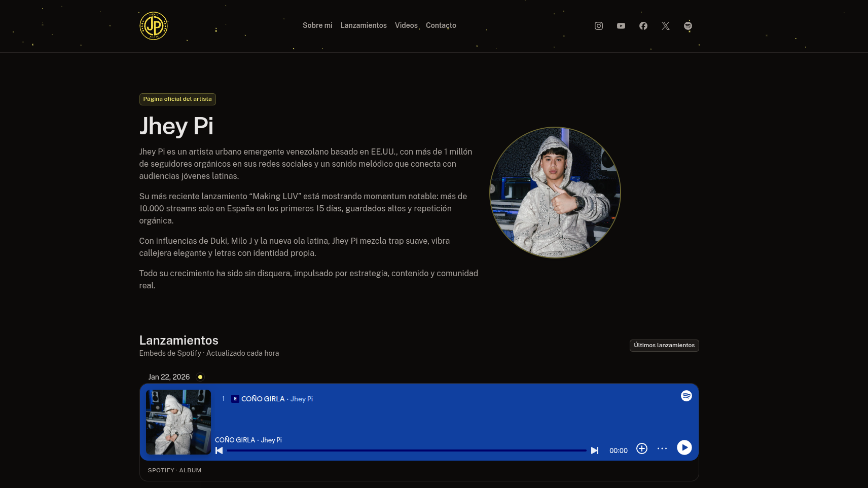Open the Contacto page link
The height and width of the screenshot is (488, 868).
point(441,25)
